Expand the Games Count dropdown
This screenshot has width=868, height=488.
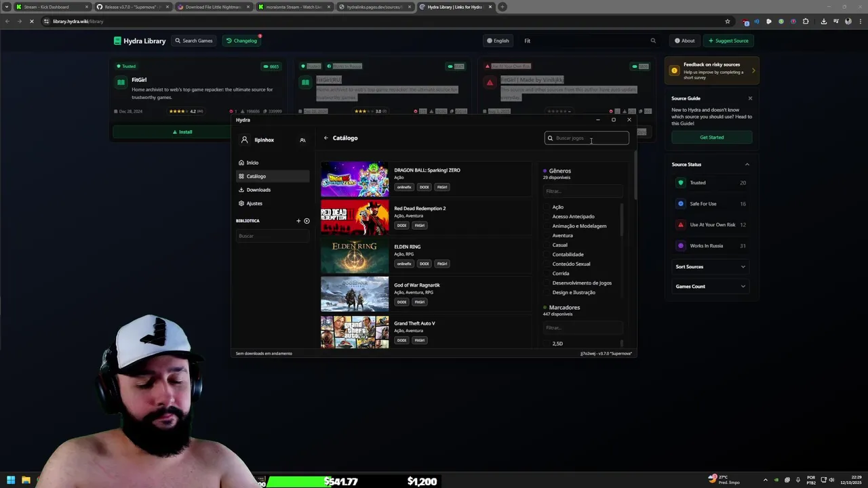point(711,287)
